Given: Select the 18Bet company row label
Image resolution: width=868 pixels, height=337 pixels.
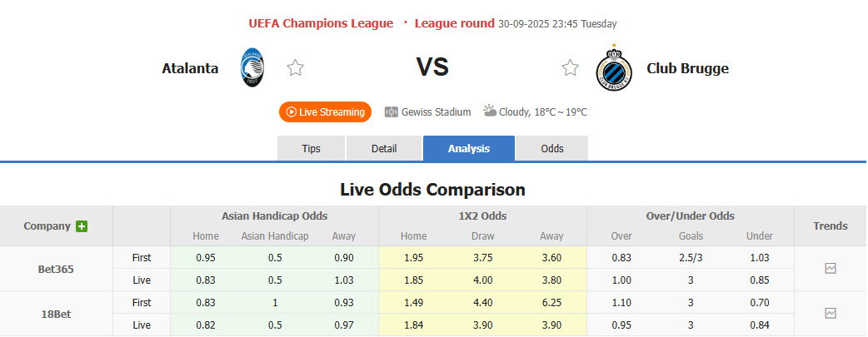Looking at the screenshot, I should tap(55, 314).
